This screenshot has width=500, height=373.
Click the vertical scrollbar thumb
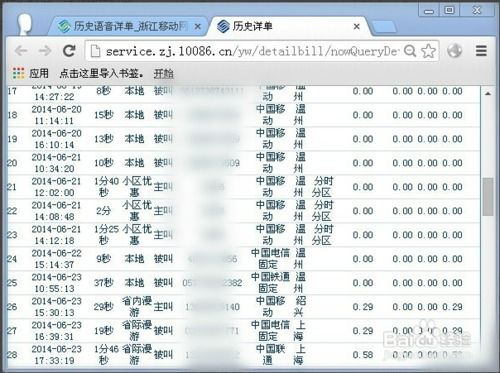[488, 197]
